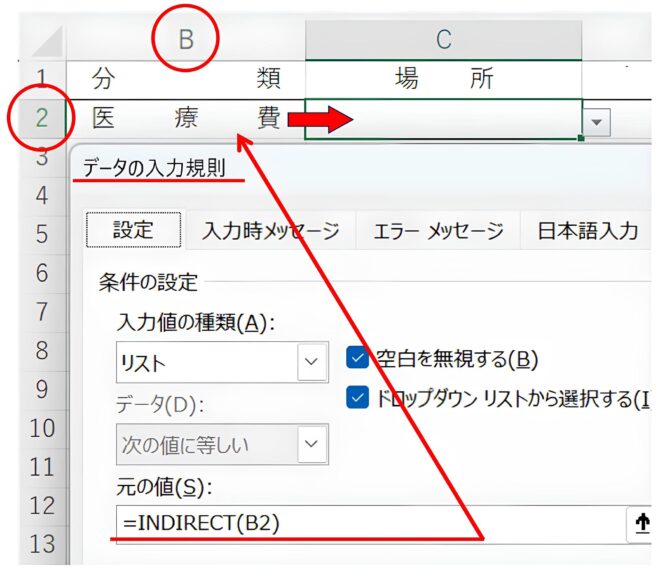Select row 5 header
Viewport: 660px width, 570px height.
pos(42,234)
